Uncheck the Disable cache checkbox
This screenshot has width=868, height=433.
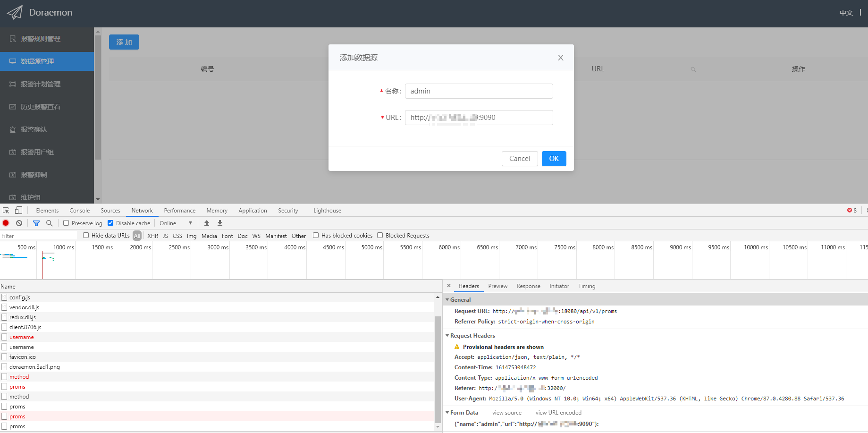(x=110, y=222)
